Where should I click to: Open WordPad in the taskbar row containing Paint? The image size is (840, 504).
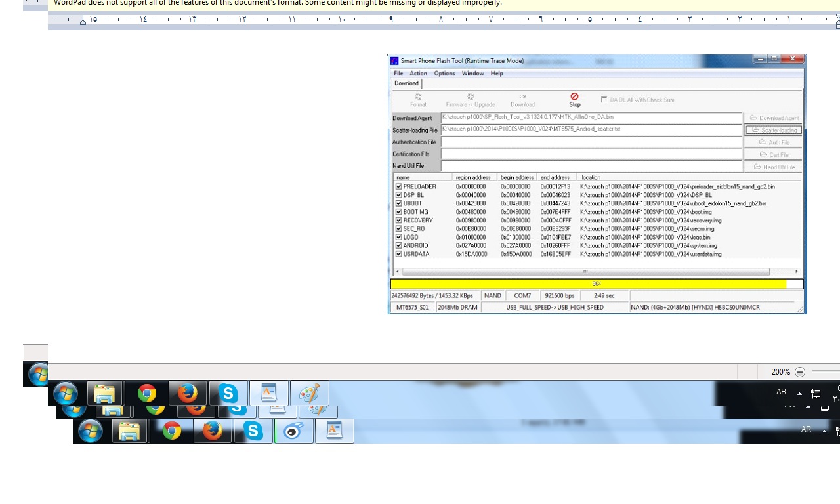point(269,393)
